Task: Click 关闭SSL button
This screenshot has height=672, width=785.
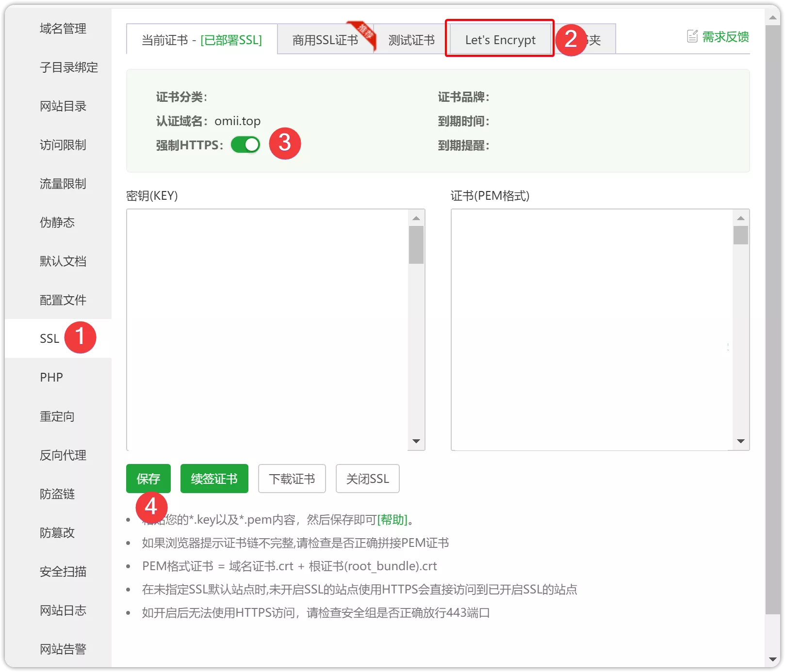Action: tap(367, 479)
